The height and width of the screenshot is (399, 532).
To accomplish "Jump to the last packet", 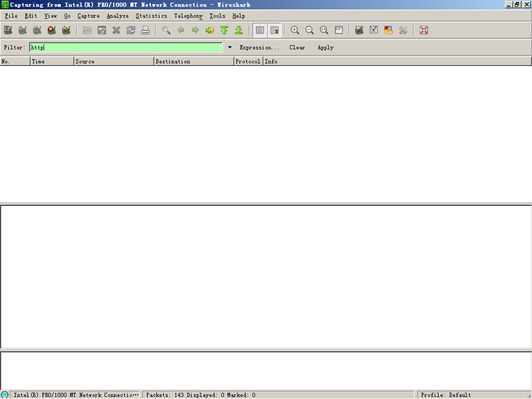I will tap(239, 30).
